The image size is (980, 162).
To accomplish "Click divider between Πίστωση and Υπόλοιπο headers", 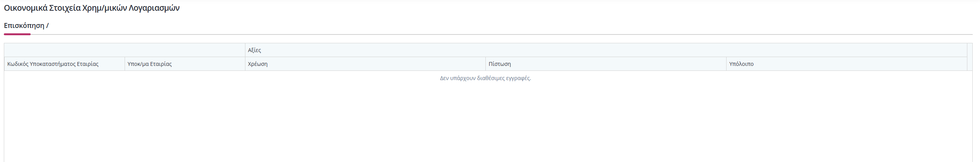I will pos(726,64).
